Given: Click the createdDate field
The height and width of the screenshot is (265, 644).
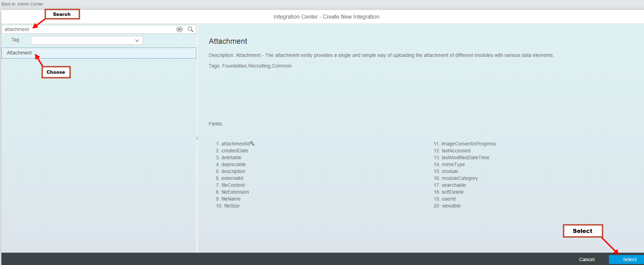Looking at the screenshot, I should (235, 151).
